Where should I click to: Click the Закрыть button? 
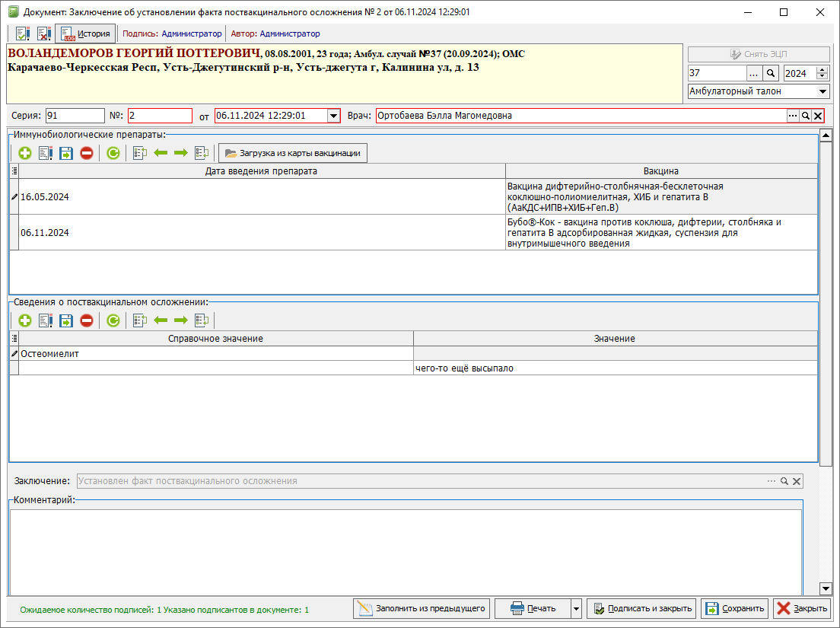pos(801,609)
